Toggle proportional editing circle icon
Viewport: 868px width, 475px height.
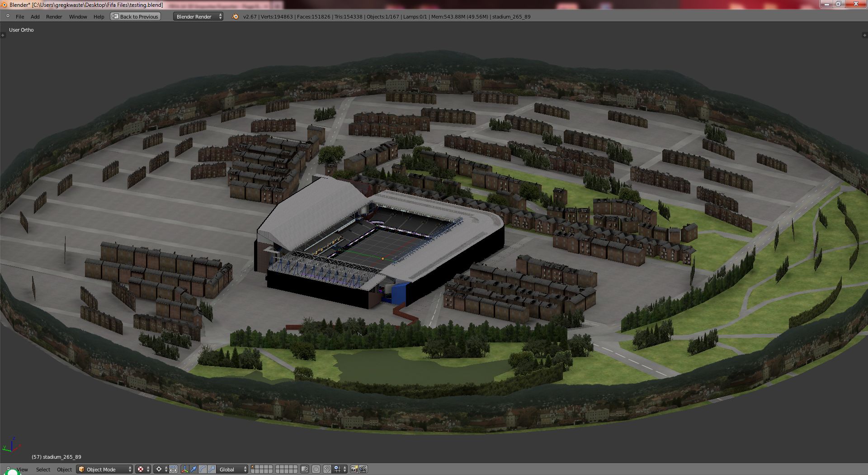[x=316, y=470]
